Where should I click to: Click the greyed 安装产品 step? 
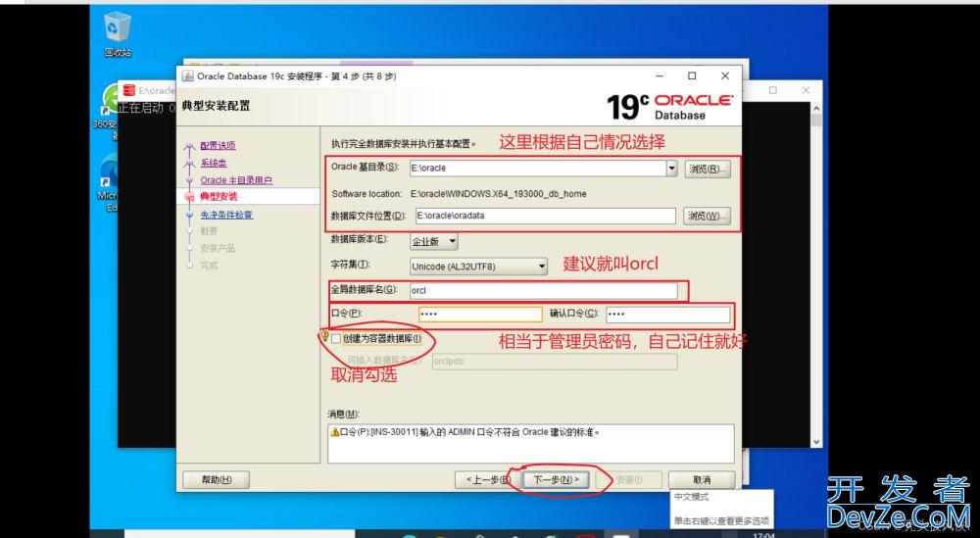pyautogui.click(x=218, y=248)
